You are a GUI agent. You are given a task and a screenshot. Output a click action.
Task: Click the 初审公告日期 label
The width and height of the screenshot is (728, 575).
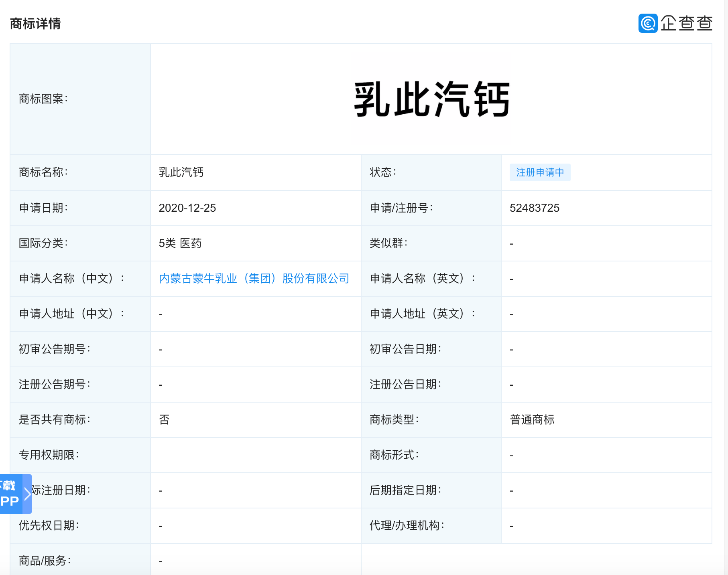[x=405, y=349]
